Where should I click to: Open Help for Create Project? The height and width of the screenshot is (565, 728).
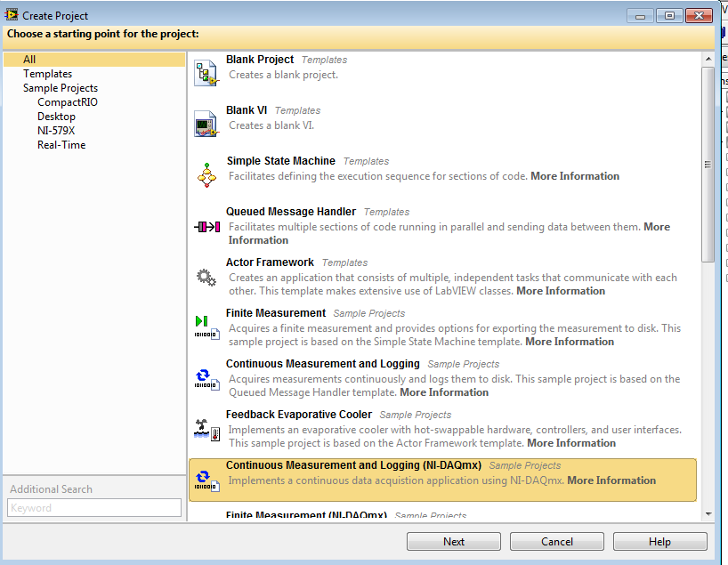tap(659, 541)
